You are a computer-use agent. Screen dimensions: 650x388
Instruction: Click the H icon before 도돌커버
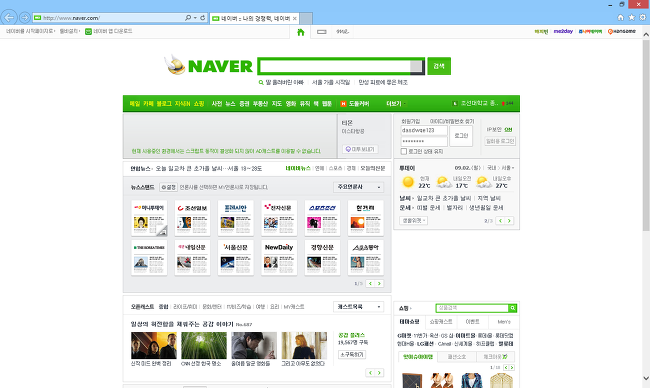pos(343,104)
